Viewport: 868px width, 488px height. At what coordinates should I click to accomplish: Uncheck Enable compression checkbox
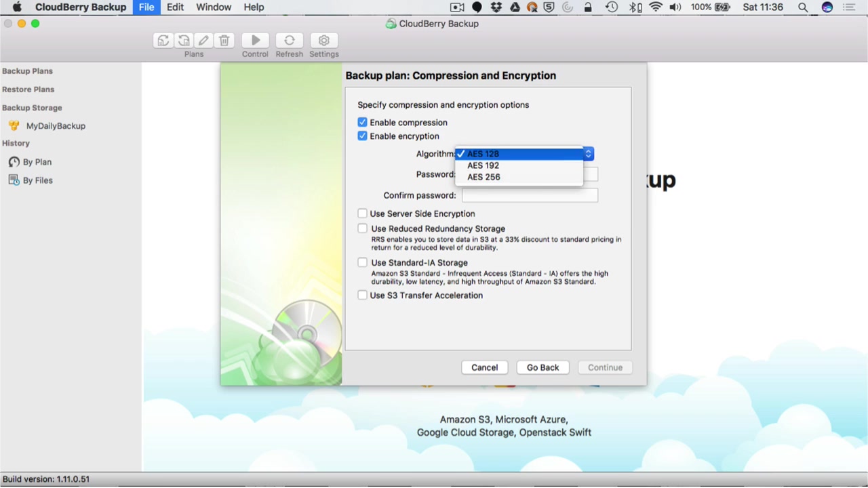click(362, 123)
